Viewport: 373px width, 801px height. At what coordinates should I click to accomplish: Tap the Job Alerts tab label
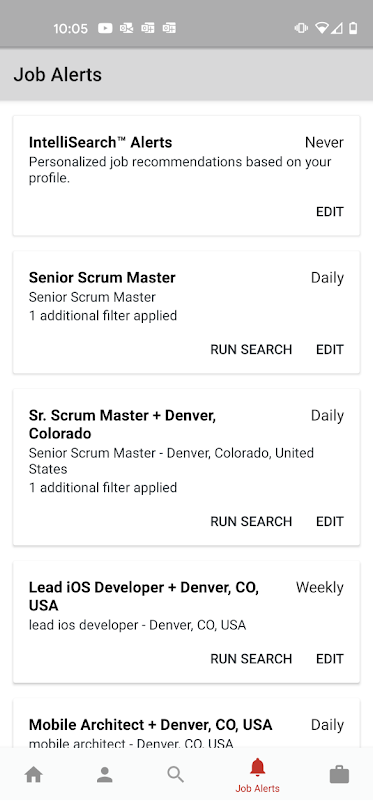point(258,788)
